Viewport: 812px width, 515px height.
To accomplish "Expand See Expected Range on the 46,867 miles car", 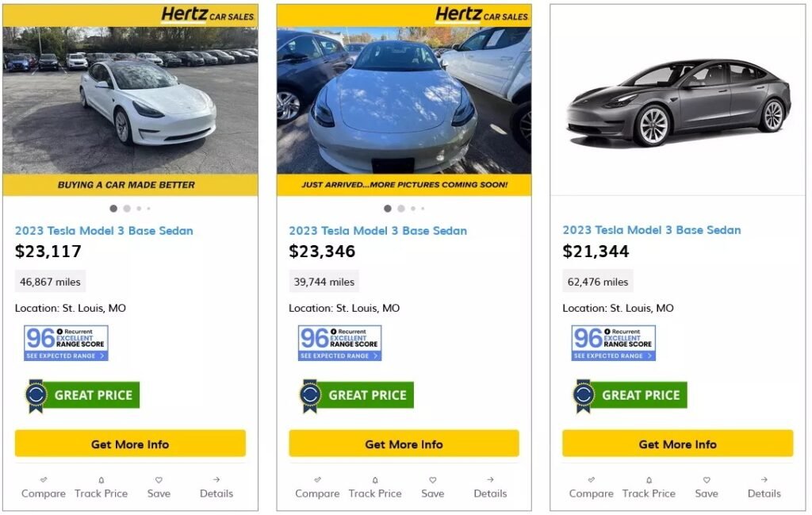I will click(66, 356).
